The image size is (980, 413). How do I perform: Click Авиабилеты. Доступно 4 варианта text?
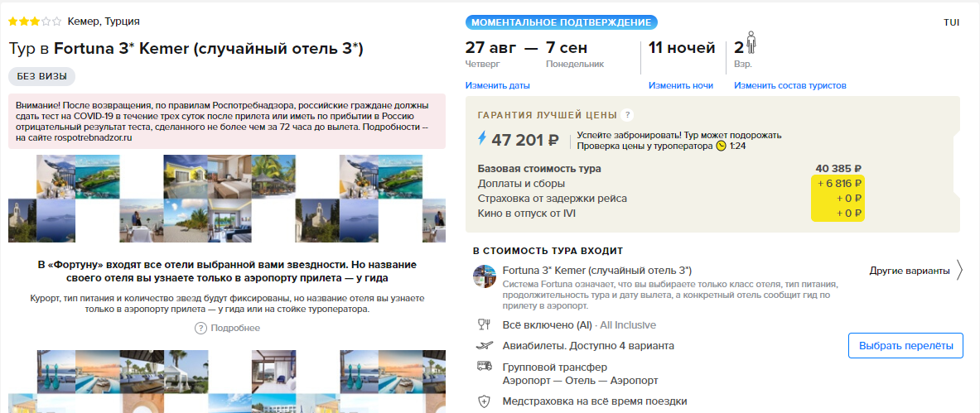coord(588,345)
